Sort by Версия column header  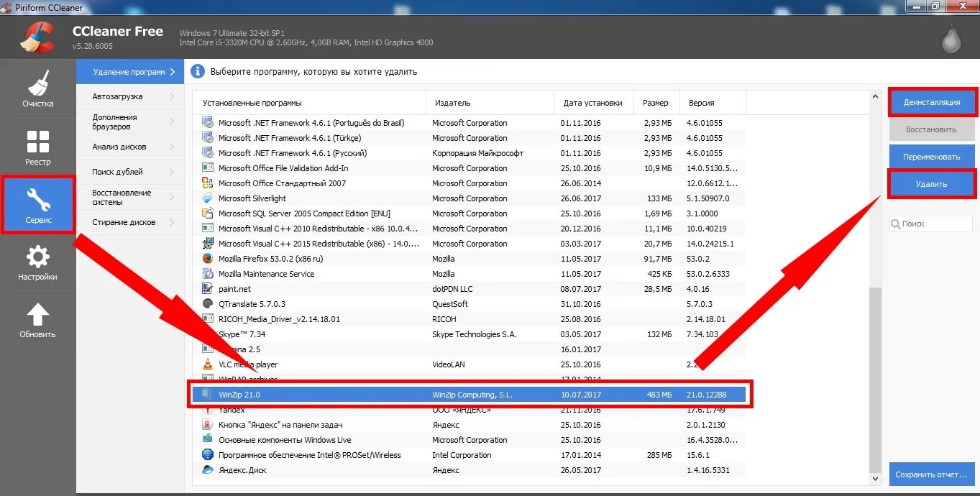(x=713, y=103)
